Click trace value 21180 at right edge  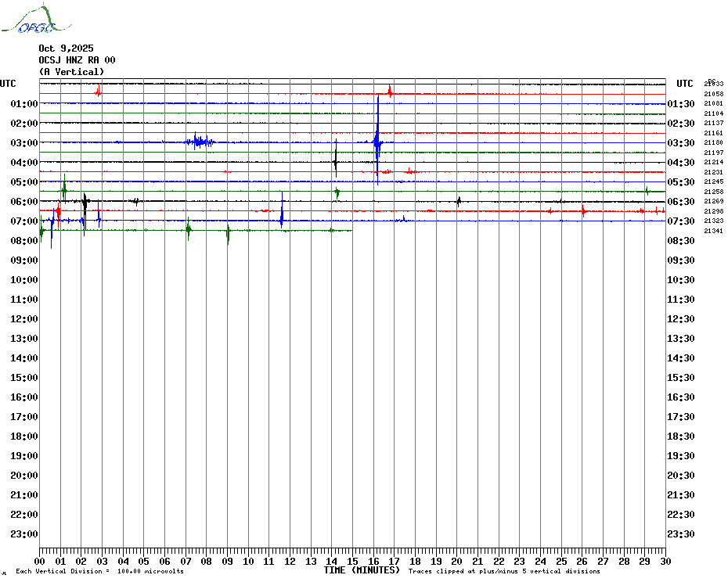[x=714, y=142]
